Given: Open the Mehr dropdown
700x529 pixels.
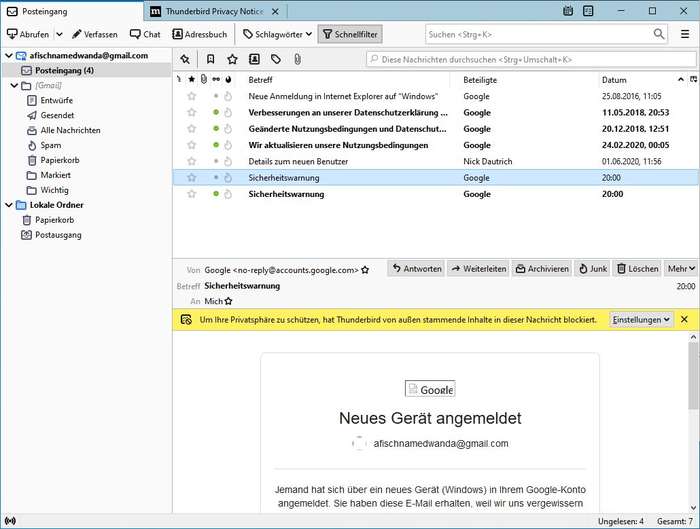Looking at the screenshot, I should point(681,269).
